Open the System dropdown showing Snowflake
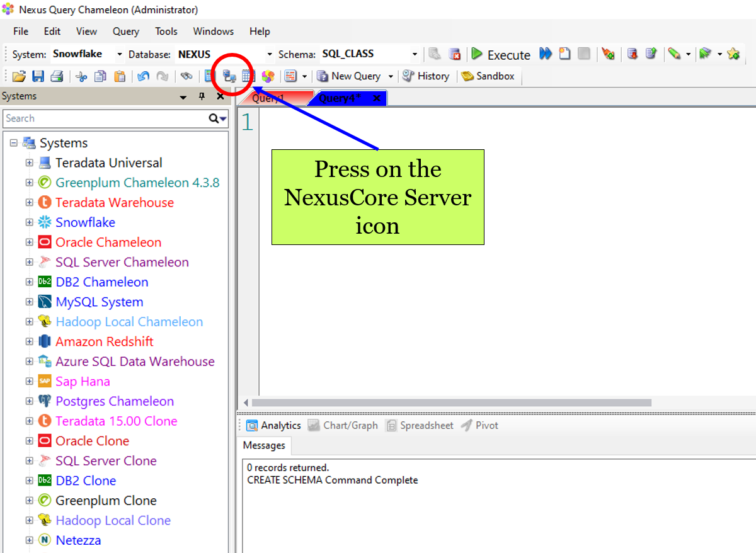 120,54
